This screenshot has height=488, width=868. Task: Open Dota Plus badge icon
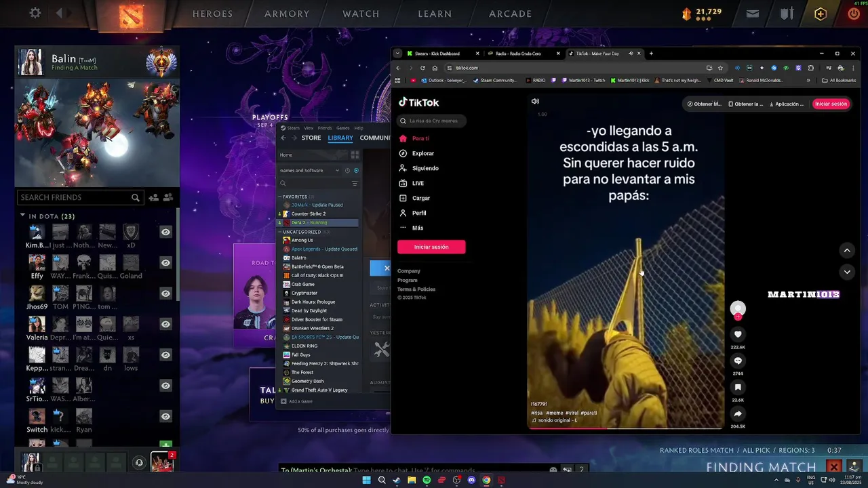pyautogui.click(x=821, y=14)
